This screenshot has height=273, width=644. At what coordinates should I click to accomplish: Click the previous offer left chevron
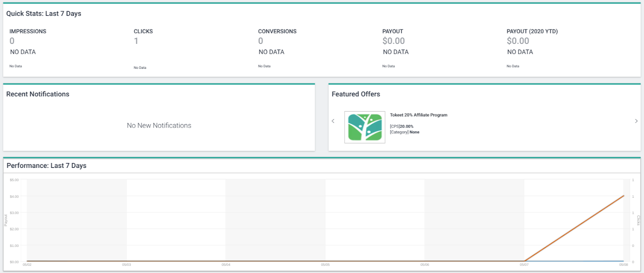[333, 121]
